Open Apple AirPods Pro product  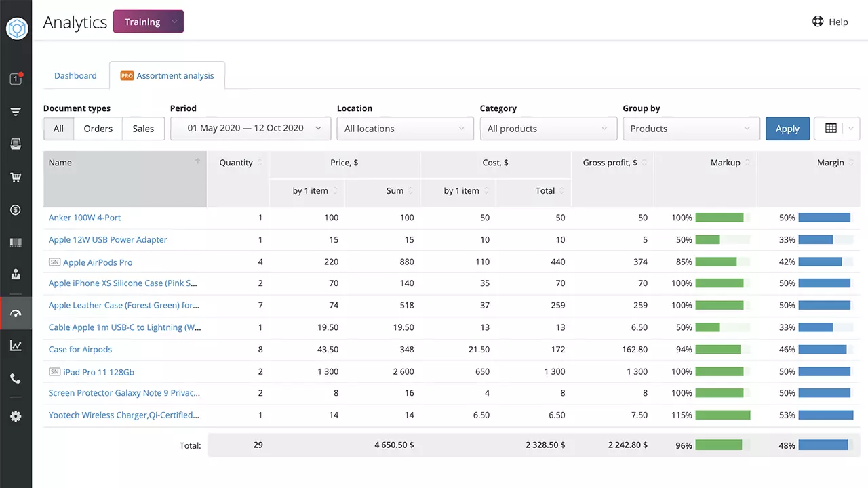[98, 262]
